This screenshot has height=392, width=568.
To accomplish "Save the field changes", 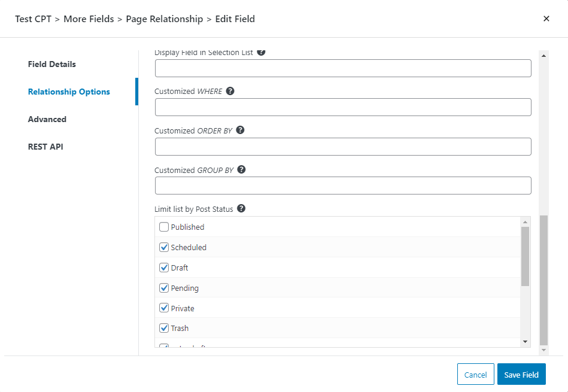I will click(521, 374).
